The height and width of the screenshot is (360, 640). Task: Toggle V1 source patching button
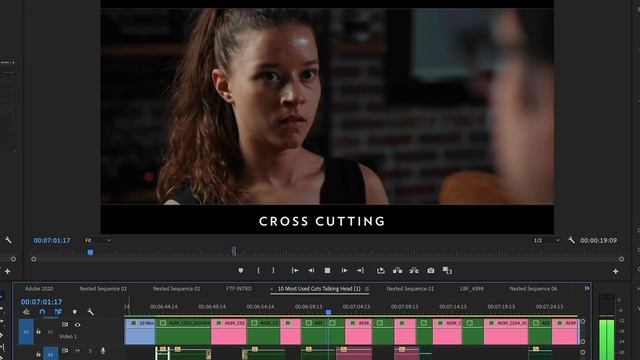coord(26,332)
